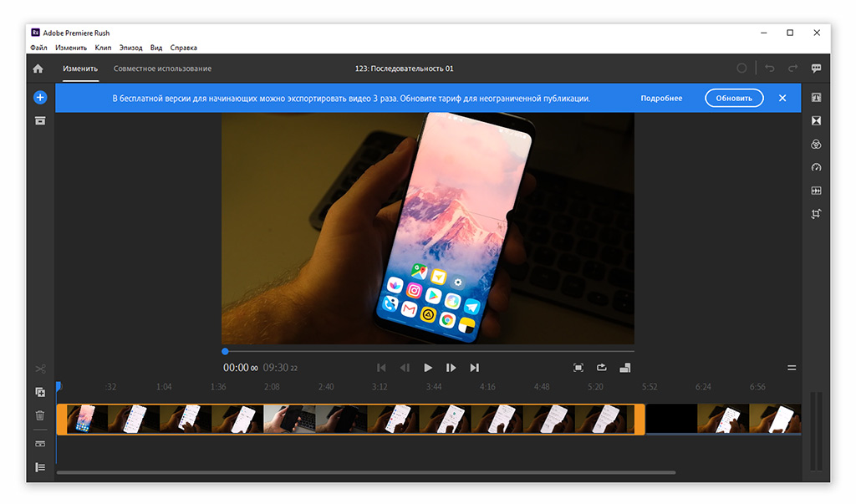Step one frame forward

click(451, 368)
